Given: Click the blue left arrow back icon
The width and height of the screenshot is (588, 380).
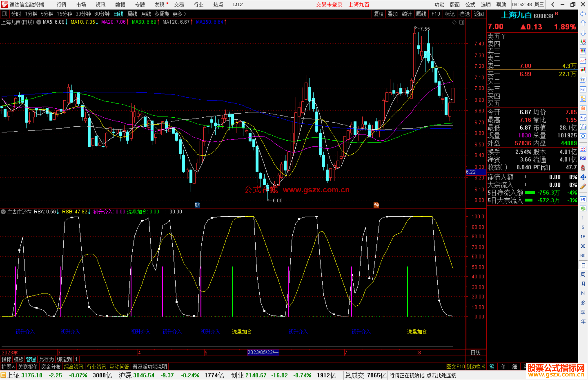Looking at the screenshot, I should (583, 14).
